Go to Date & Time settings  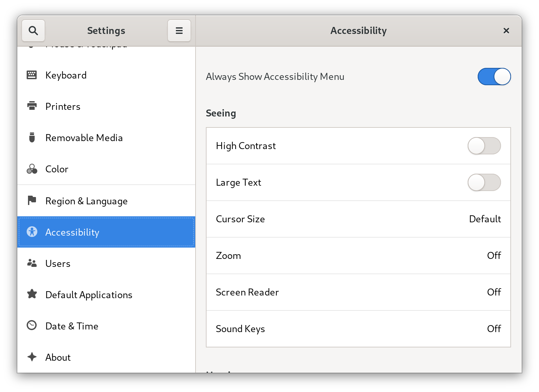pos(72,326)
